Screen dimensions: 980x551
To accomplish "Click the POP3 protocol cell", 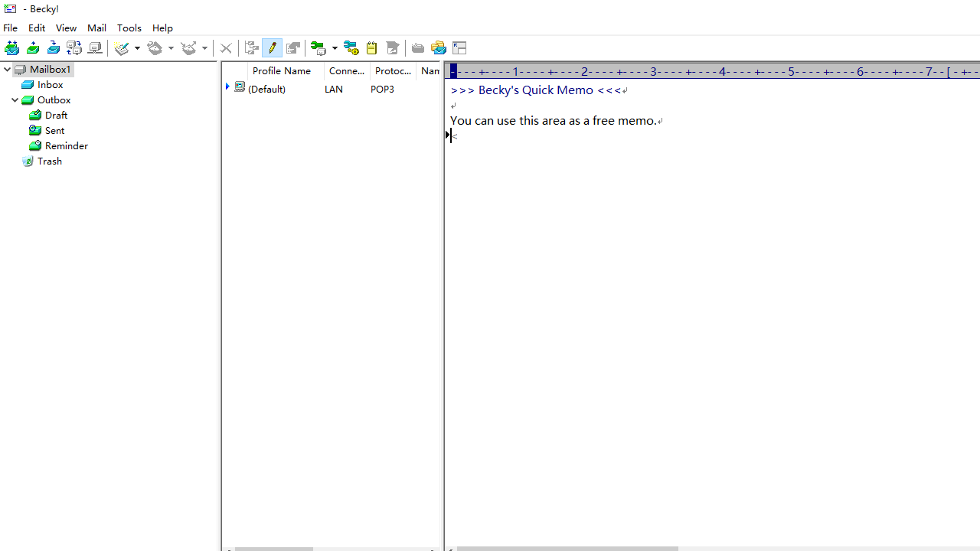I will 382,90.
